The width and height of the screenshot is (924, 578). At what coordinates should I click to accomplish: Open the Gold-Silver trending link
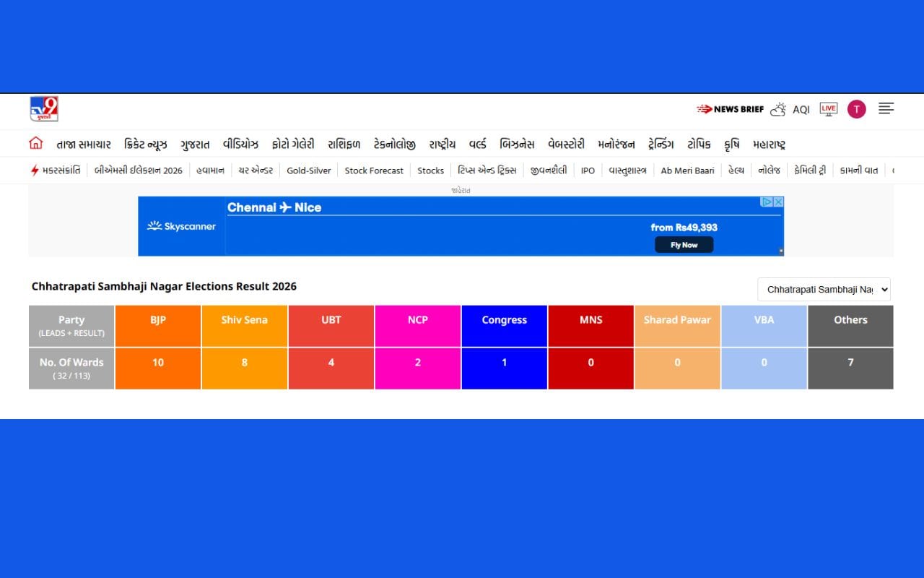pyautogui.click(x=308, y=171)
